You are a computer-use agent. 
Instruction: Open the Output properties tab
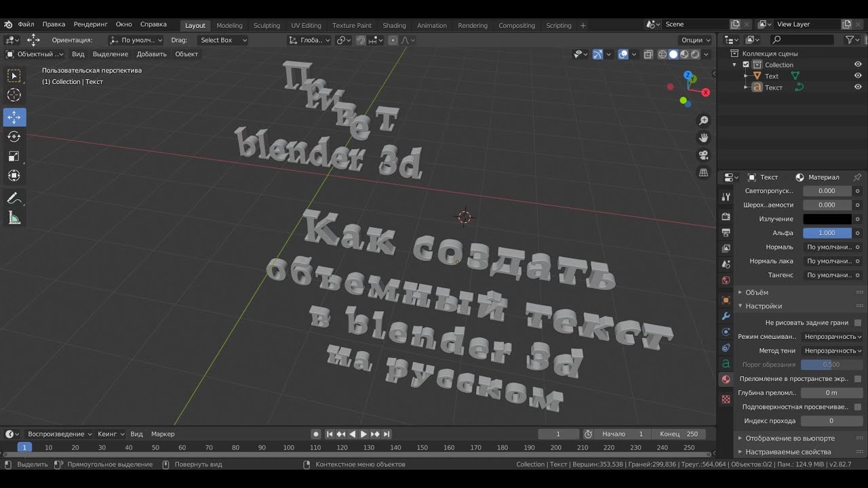(x=726, y=232)
